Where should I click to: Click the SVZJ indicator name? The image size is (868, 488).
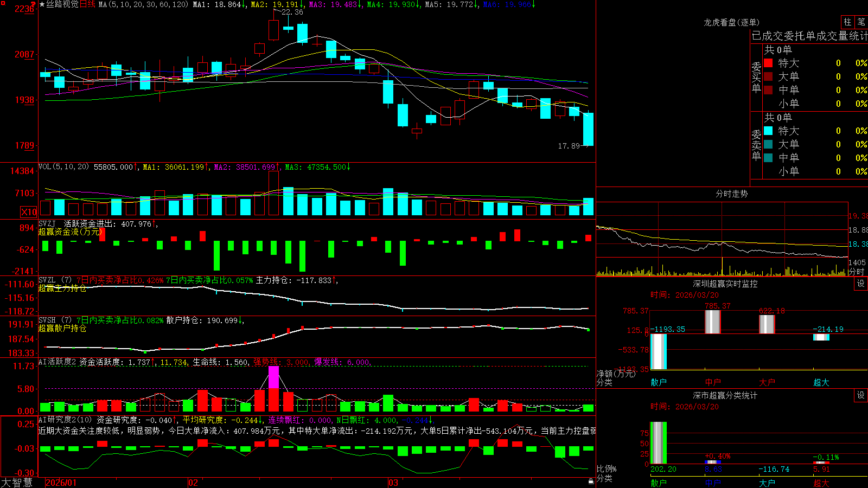[x=47, y=223]
